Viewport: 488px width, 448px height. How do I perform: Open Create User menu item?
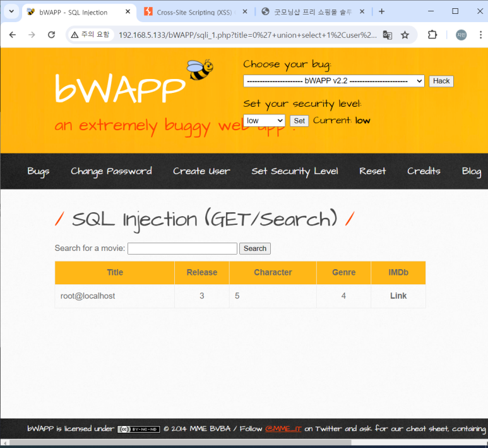click(201, 171)
